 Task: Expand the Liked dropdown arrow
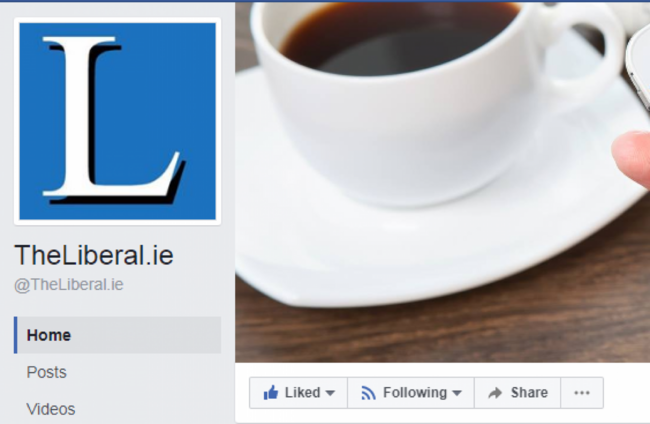(330, 393)
